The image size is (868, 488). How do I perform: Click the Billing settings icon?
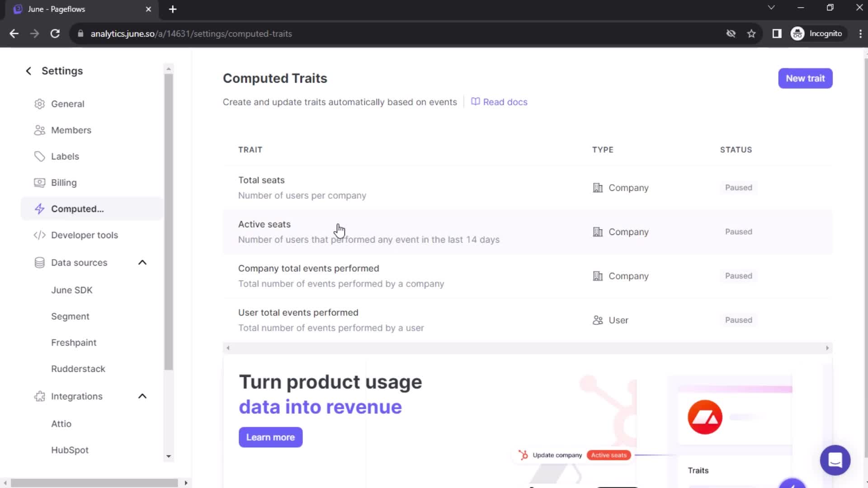[x=39, y=183]
